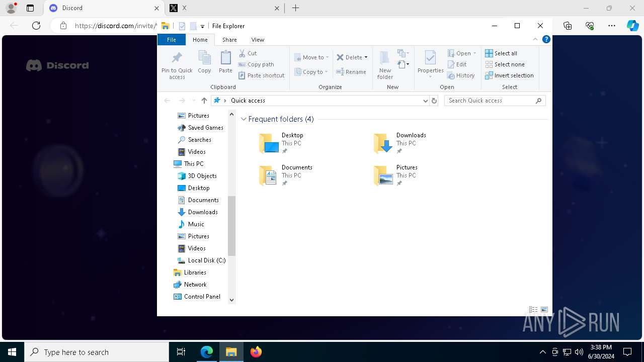This screenshot has height=362, width=644.
Task: Switch to the View ribbon tab
Action: (x=258, y=40)
